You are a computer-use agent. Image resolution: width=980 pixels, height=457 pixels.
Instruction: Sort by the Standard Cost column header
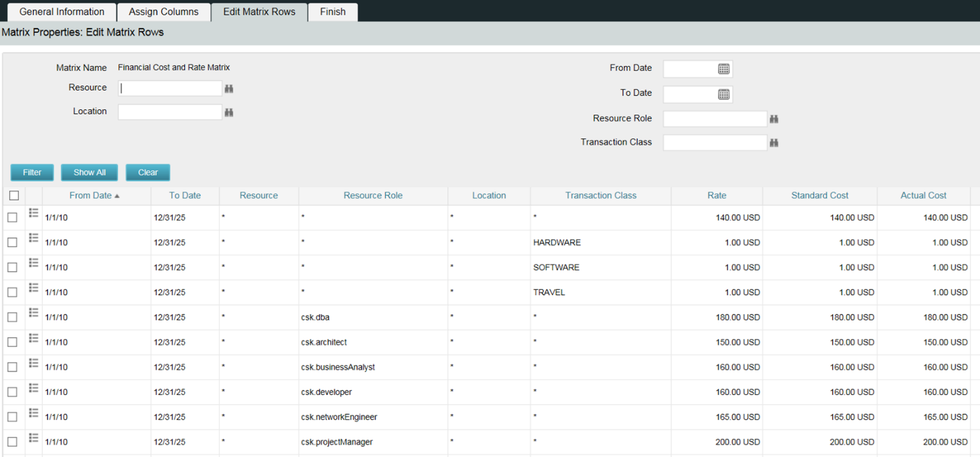pyautogui.click(x=820, y=195)
